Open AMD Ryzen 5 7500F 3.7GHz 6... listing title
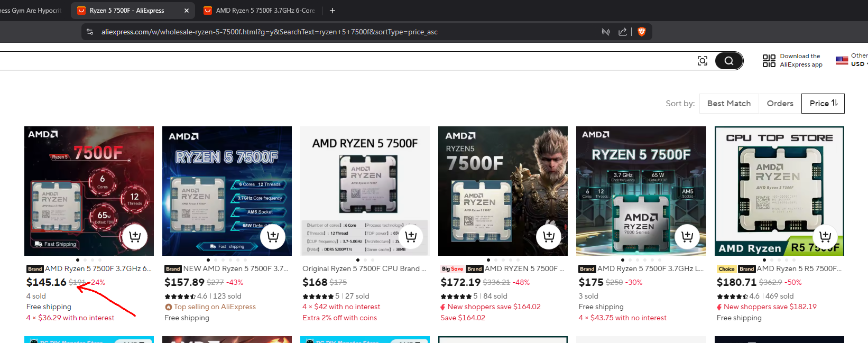This screenshot has height=343, width=868. coord(98,268)
